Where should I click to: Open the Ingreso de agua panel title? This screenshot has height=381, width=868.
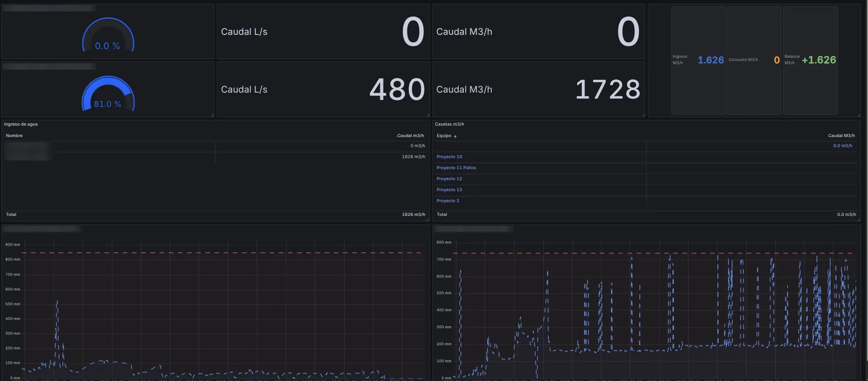pos(21,124)
